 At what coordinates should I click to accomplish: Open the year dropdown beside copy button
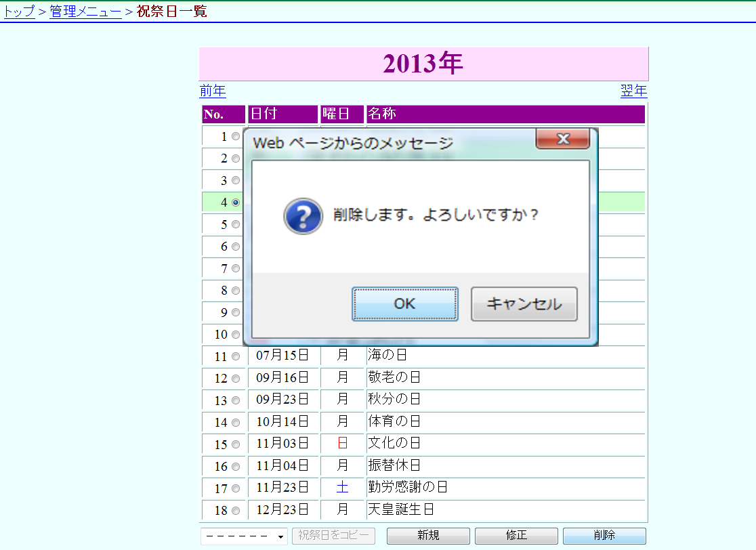[x=244, y=536]
